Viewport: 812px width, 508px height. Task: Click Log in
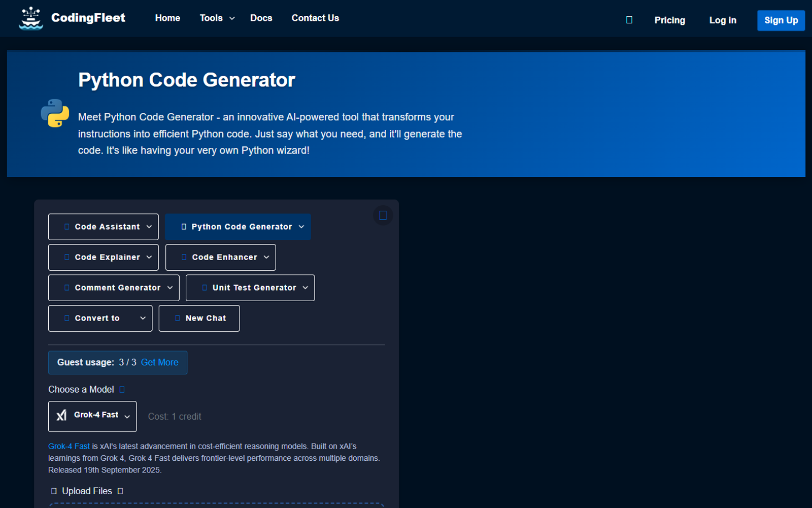point(723,20)
